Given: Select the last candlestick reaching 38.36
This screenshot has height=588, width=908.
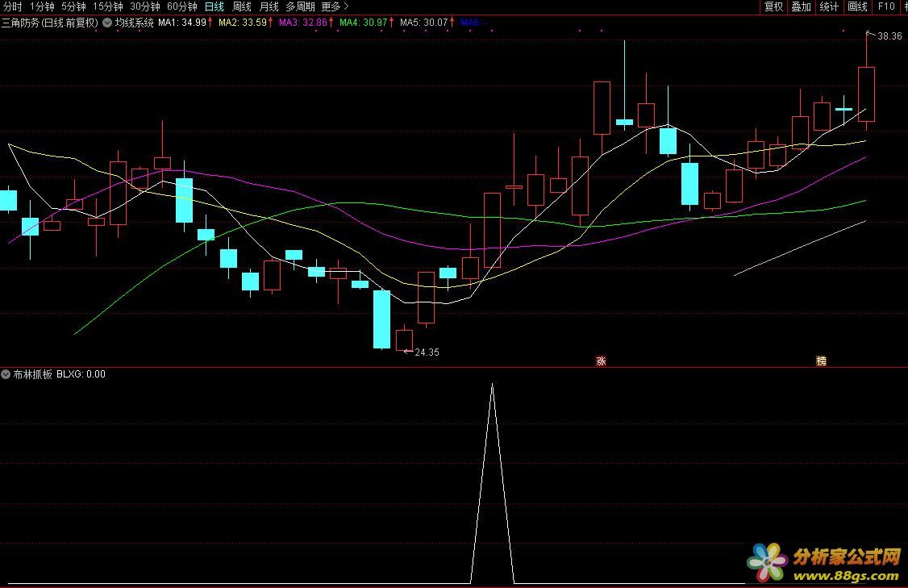Looking at the screenshot, I should 866,94.
